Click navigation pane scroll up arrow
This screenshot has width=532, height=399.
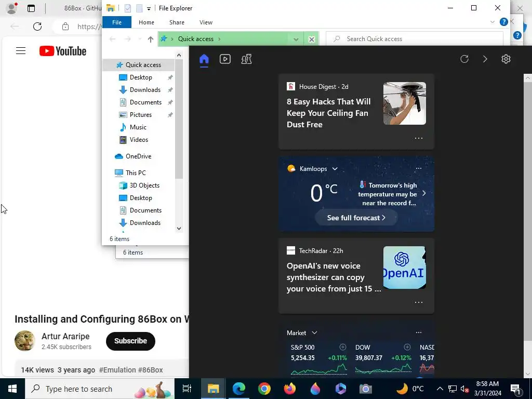tap(179, 55)
